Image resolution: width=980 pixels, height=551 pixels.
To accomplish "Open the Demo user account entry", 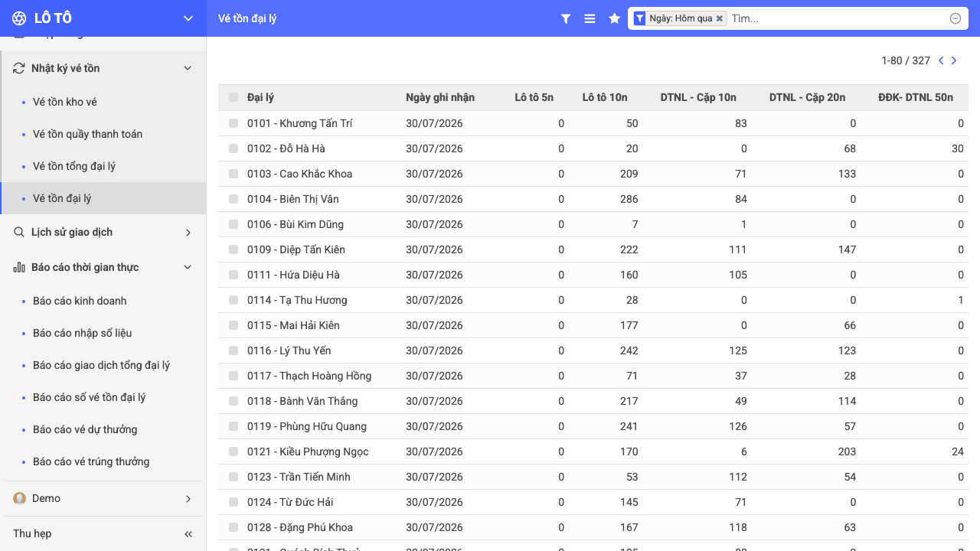I will 103,498.
